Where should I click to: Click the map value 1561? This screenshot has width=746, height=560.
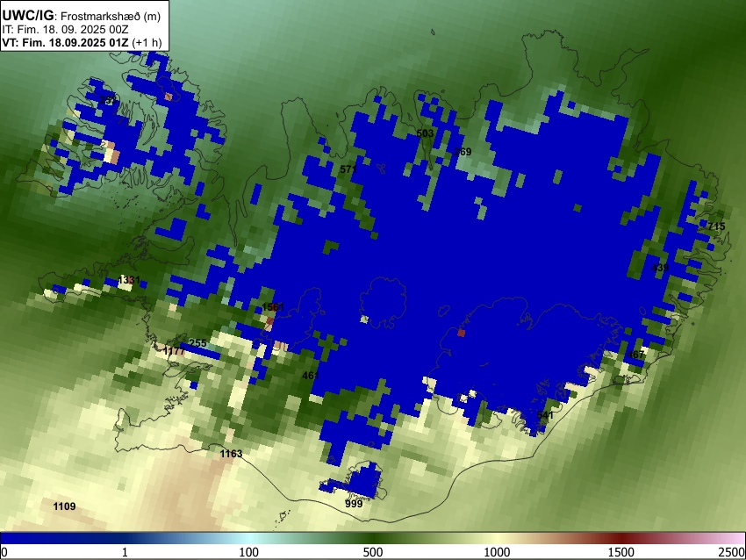[273, 307]
